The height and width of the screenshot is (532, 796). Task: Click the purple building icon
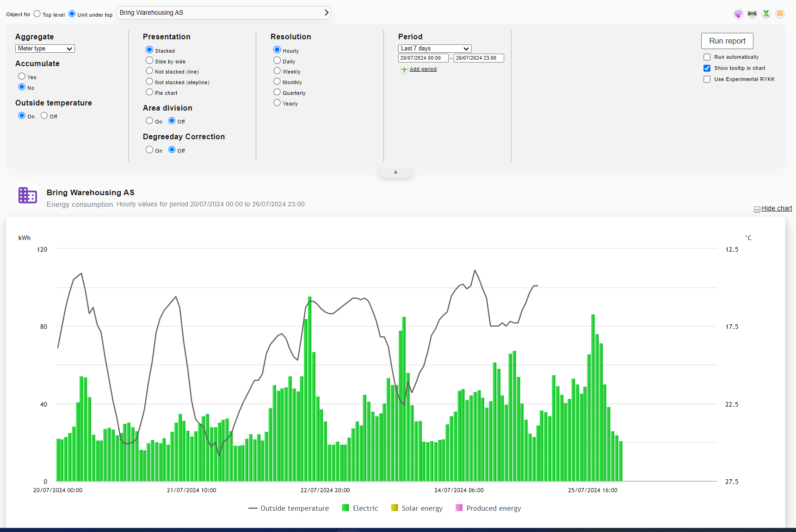[28, 195]
